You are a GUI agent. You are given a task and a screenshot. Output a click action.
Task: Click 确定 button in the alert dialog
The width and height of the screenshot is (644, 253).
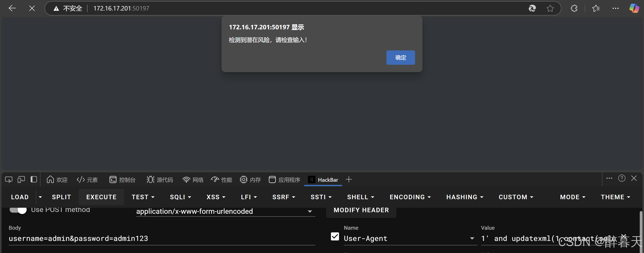401,58
